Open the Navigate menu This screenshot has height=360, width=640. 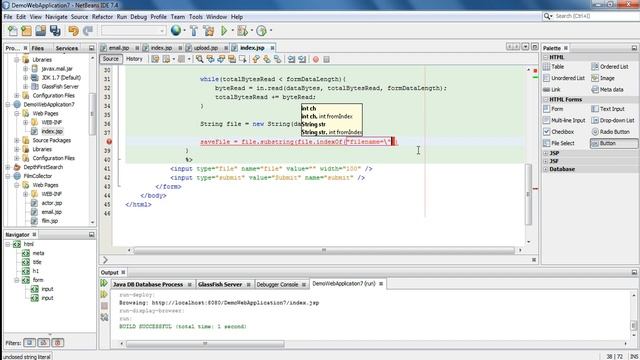point(56,17)
